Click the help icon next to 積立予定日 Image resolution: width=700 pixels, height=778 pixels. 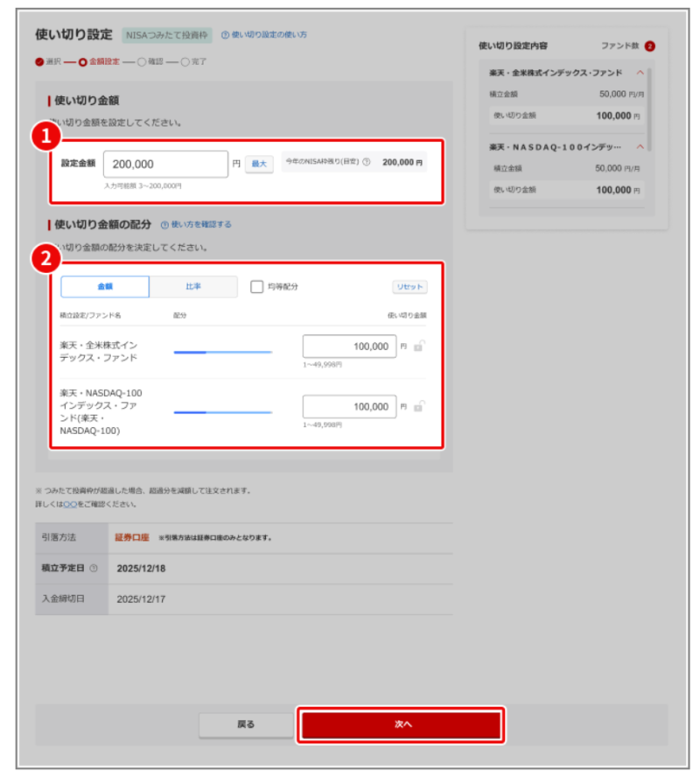click(94, 569)
